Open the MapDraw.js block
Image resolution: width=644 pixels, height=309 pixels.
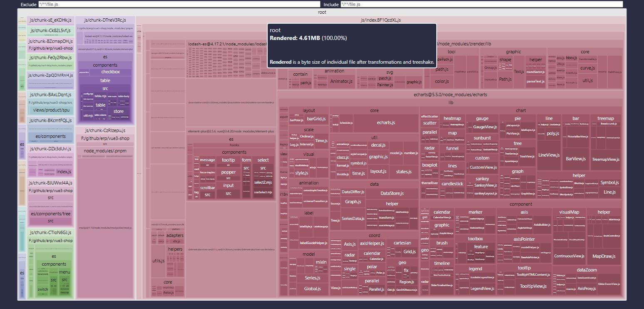click(x=604, y=256)
